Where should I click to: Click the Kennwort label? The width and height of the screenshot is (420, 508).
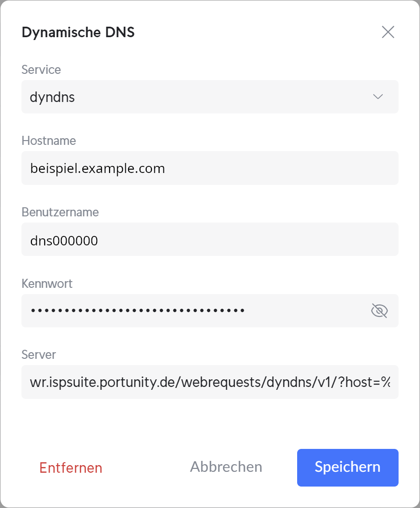(x=47, y=284)
